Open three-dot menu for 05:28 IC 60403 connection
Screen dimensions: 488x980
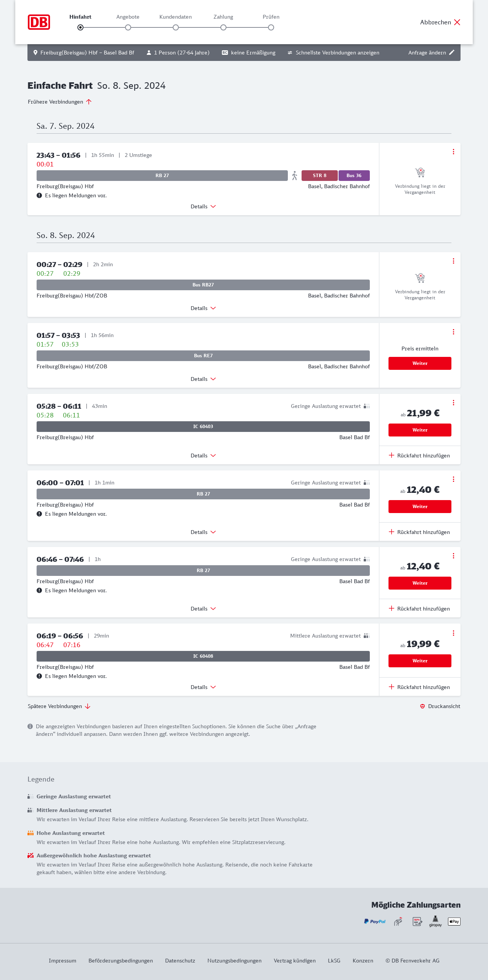click(x=453, y=403)
